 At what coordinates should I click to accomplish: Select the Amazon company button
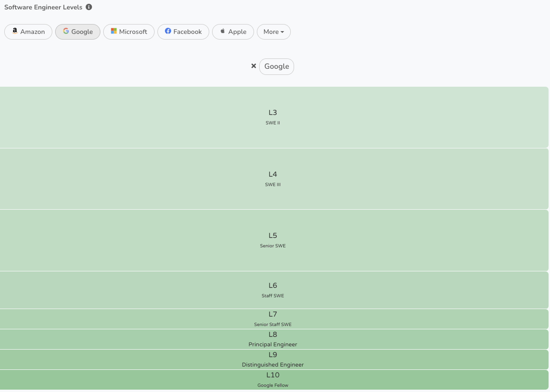(x=28, y=32)
